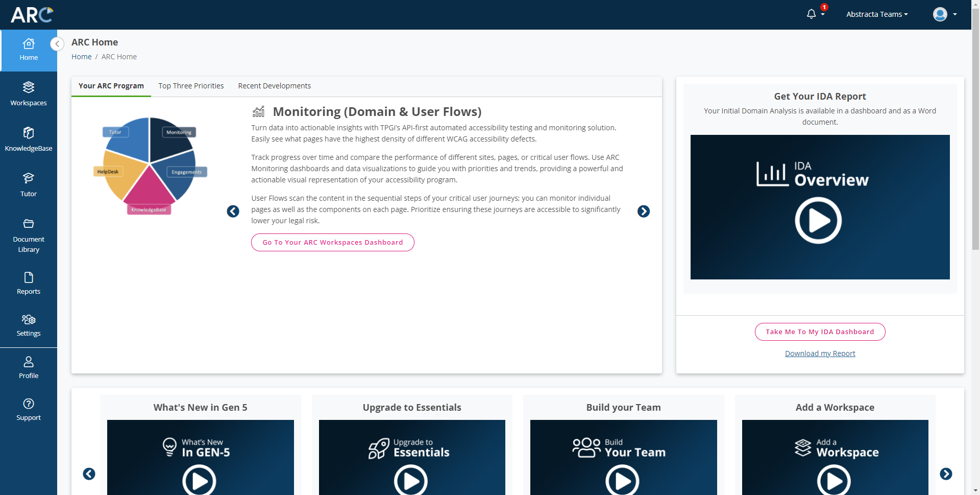
Task: Collapse the sidebar using the chevron button
Action: pyautogui.click(x=57, y=44)
